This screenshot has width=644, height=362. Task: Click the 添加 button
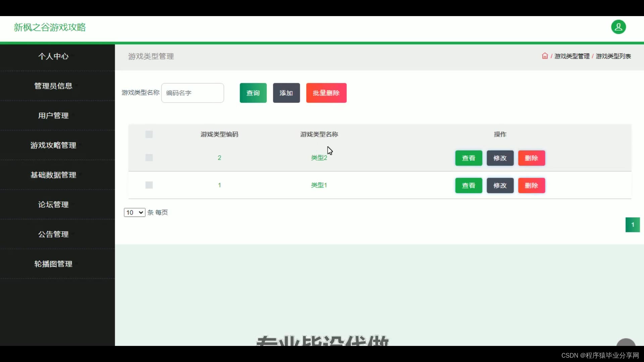click(286, 93)
